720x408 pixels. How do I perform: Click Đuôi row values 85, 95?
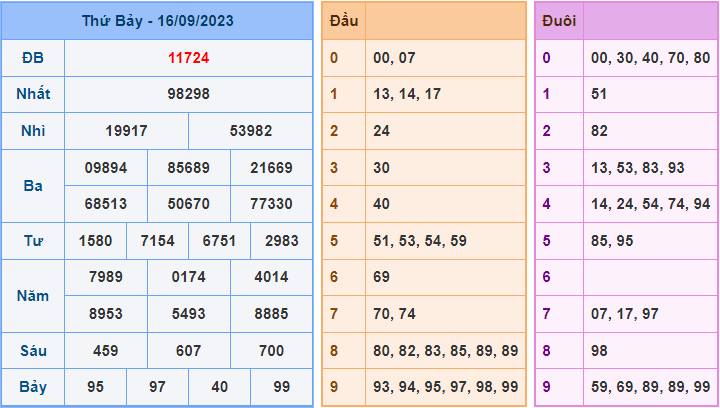point(612,240)
